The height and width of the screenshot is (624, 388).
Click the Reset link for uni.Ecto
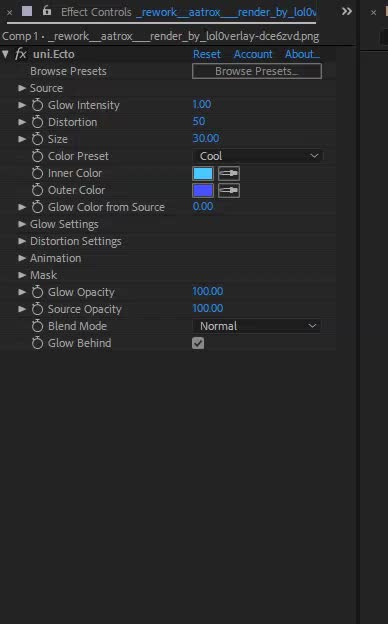pos(207,54)
